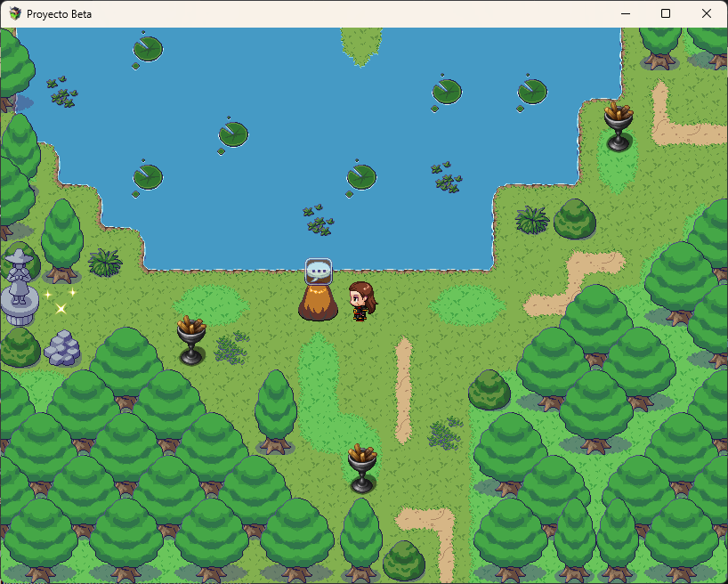This screenshot has height=584, width=728.
Task: Click the spiky fern next to the round bush
Action: tap(532, 220)
